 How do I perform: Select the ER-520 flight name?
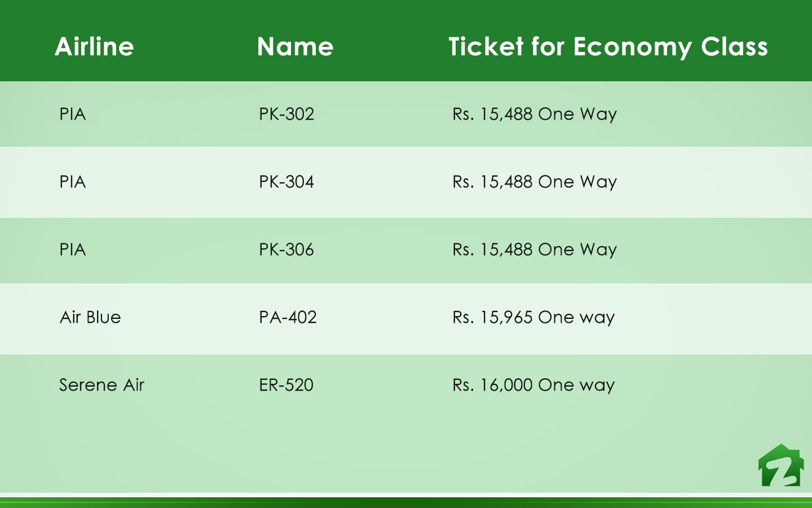286,385
